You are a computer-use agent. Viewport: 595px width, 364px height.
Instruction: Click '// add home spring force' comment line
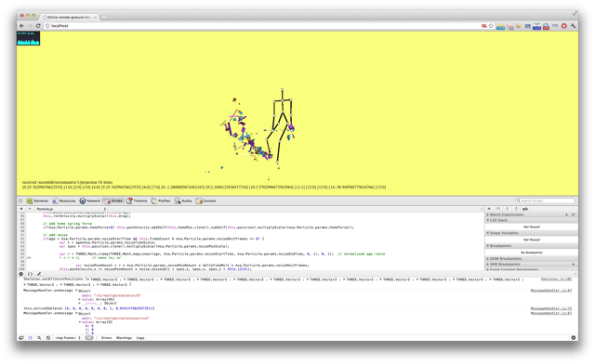pyautogui.click(x=67, y=224)
